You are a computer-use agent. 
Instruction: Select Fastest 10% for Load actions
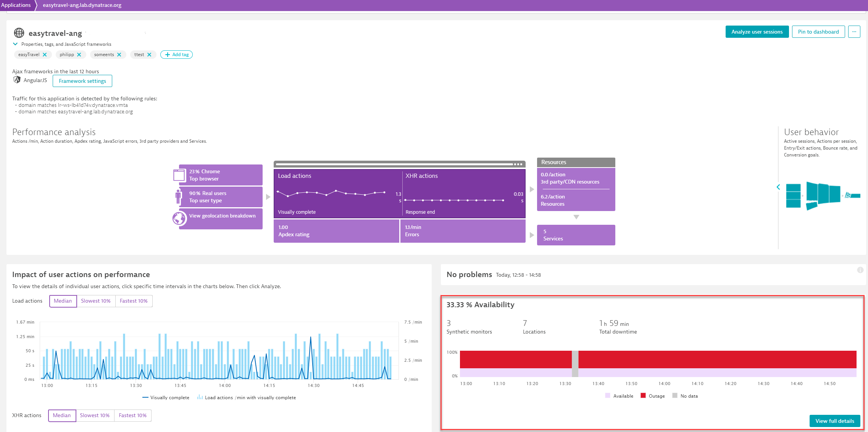point(134,301)
